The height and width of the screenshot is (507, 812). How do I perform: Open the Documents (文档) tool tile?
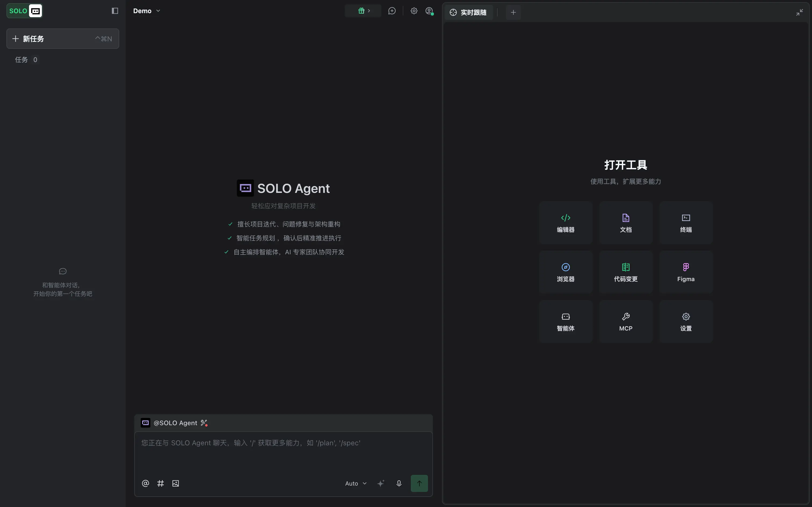626,223
